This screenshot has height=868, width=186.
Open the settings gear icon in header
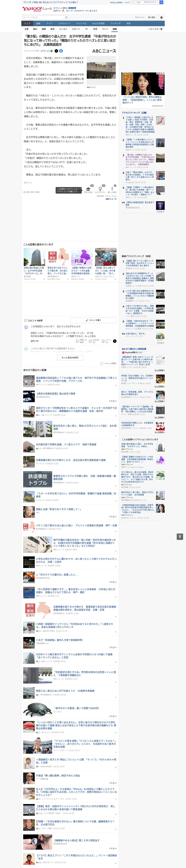(161, 18)
